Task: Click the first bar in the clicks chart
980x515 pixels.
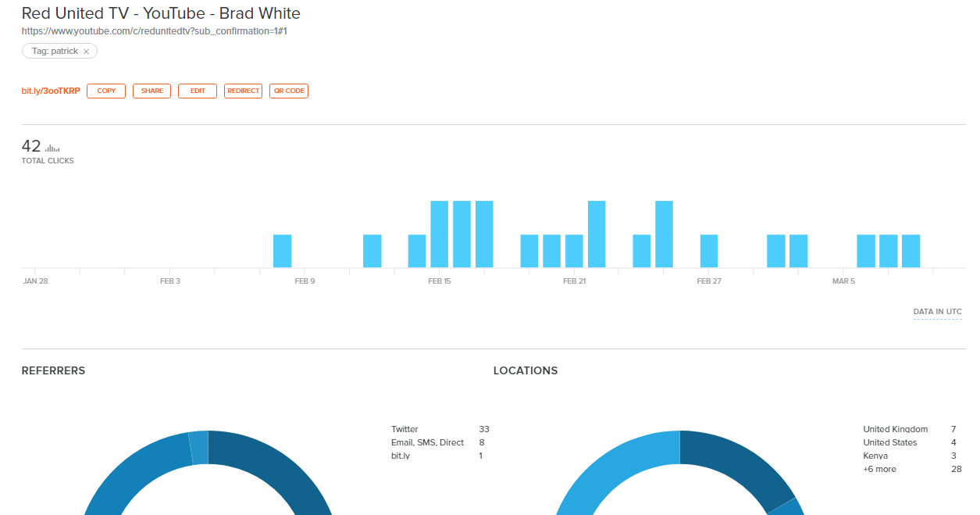Action: click(282, 251)
